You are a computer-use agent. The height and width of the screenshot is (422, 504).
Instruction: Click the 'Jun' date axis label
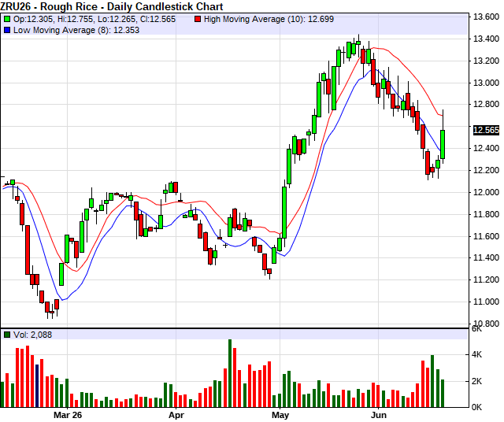tap(378, 415)
